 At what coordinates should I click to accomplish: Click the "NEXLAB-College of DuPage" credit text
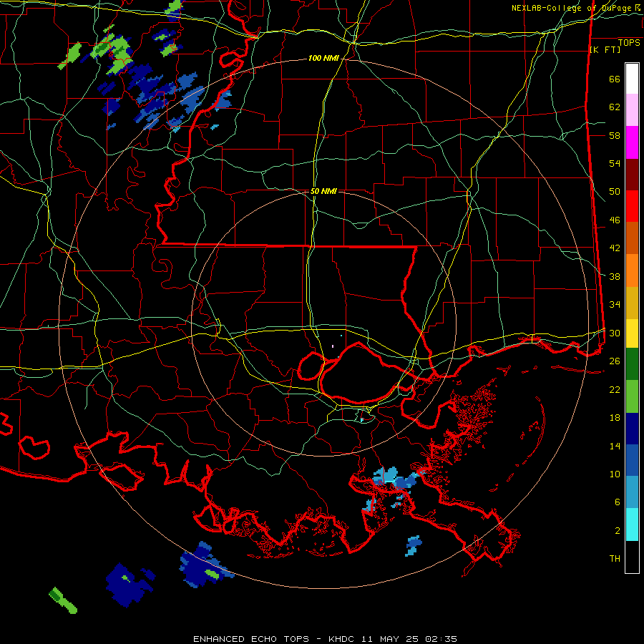(x=572, y=8)
